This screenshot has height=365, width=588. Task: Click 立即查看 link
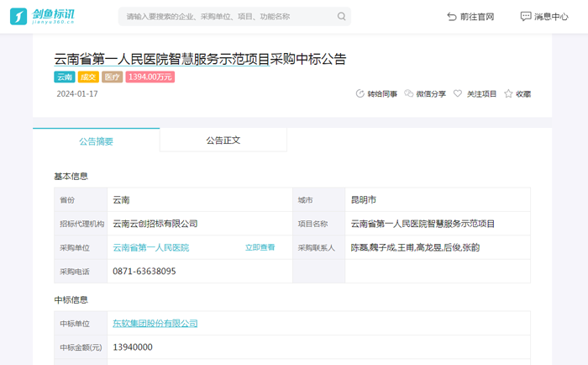260,247
